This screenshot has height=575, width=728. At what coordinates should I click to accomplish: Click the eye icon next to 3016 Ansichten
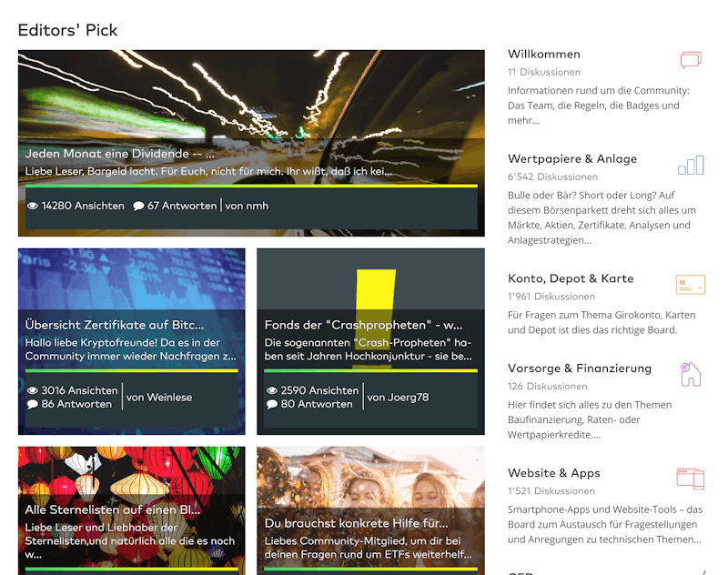(x=33, y=390)
